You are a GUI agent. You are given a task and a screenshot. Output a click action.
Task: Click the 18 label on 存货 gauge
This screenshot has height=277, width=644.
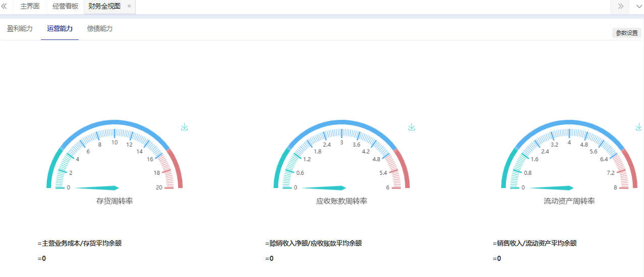(156, 173)
